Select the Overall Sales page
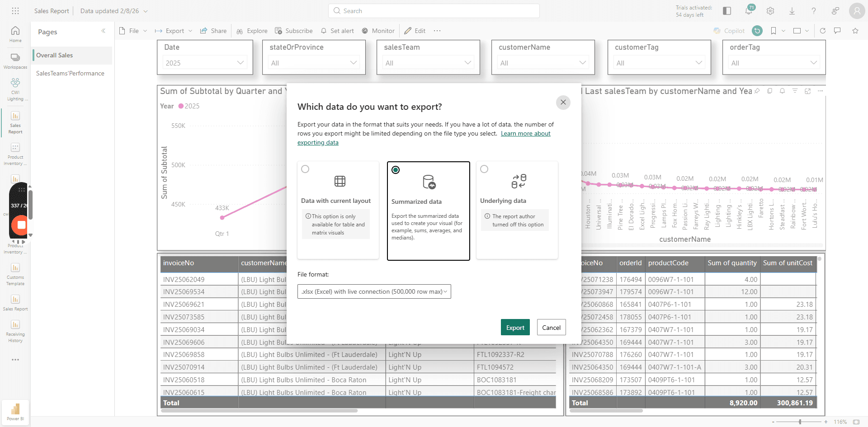Viewport: 868px width, 427px height. [x=72, y=55]
